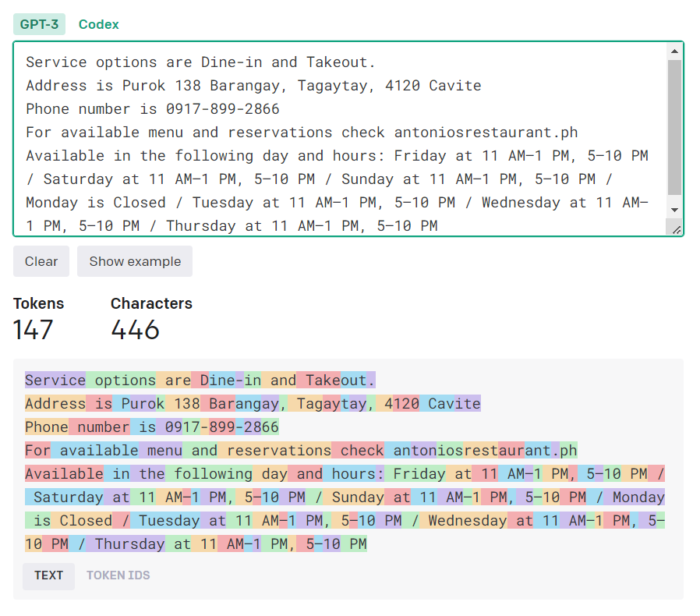700x616 pixels.
Task: Click the highlighted token 'Thursday'
Action: point(126,543)
